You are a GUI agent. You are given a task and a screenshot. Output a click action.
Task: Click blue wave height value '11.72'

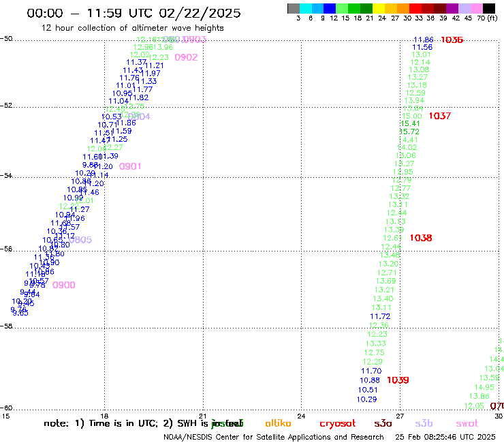[380, 316]
